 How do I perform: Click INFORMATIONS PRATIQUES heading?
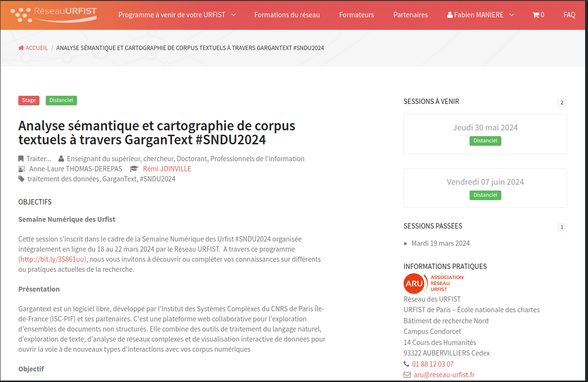(445, 267)
